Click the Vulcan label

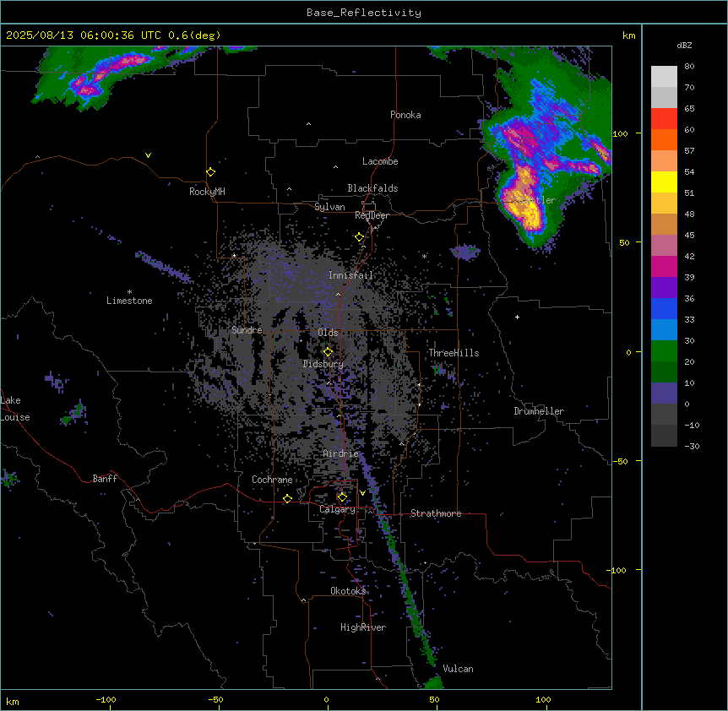[458, 668]
